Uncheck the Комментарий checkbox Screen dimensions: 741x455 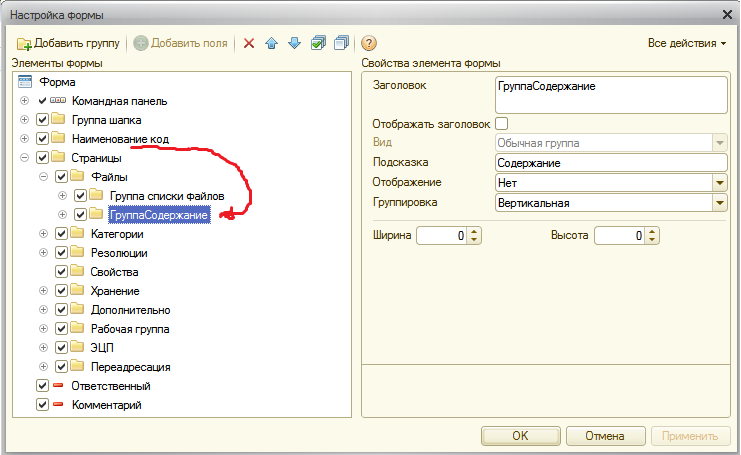coord(43,404)
